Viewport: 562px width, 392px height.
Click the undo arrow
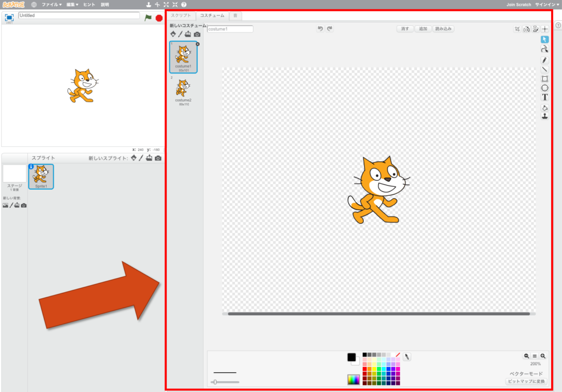tap(320, 29)
